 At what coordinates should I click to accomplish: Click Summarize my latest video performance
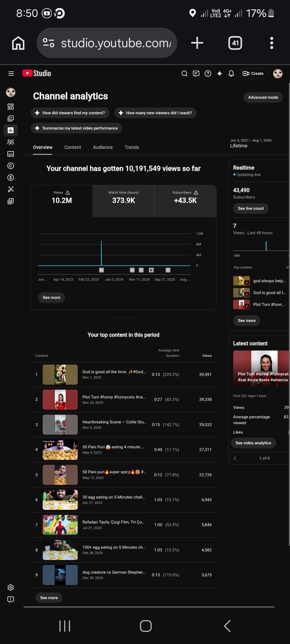(77, 128)
